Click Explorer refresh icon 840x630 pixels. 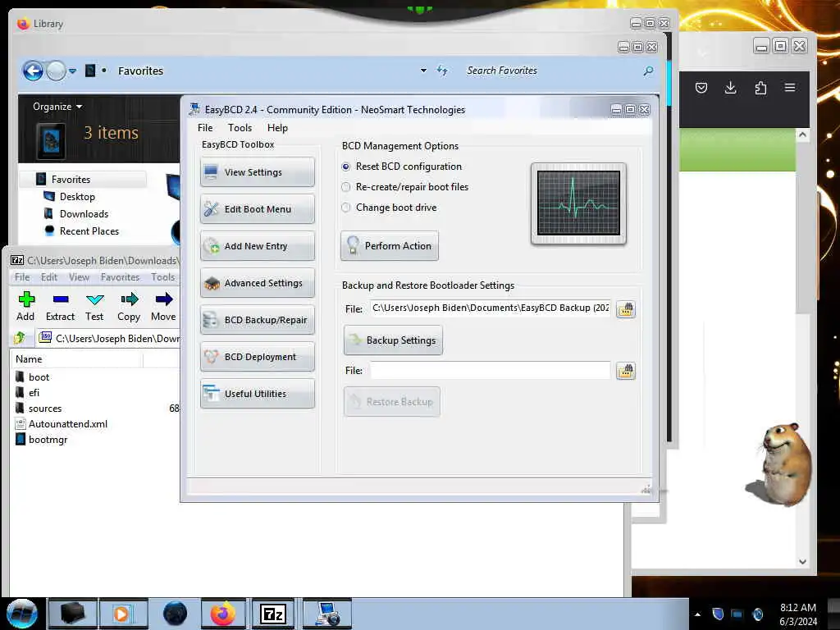442,71
